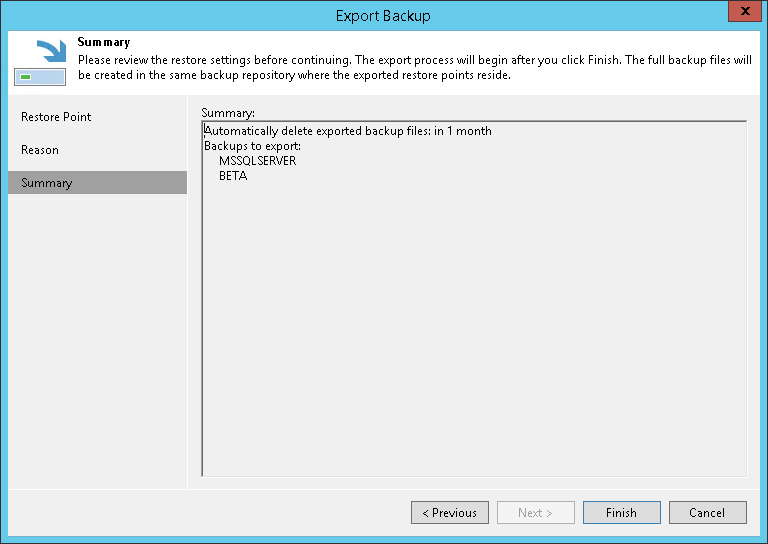Image resolution: width=768 pixels, height=544 pixels.
Task: Click the auto-delete exported files line
Action: click(x=348, y=131)
